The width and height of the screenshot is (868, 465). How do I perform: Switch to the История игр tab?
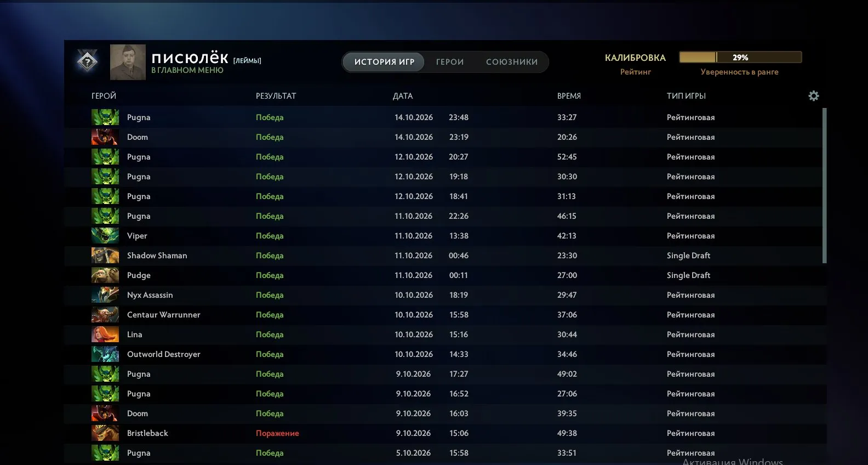384,62
